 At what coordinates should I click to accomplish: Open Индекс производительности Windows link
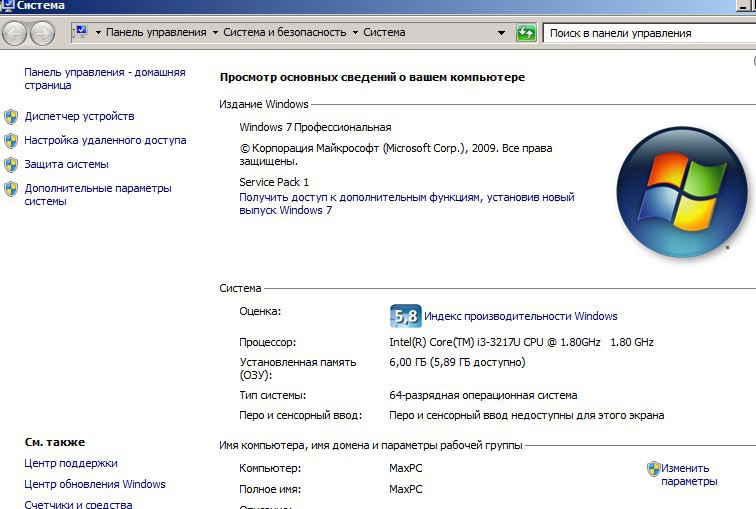tap(521, 316)
